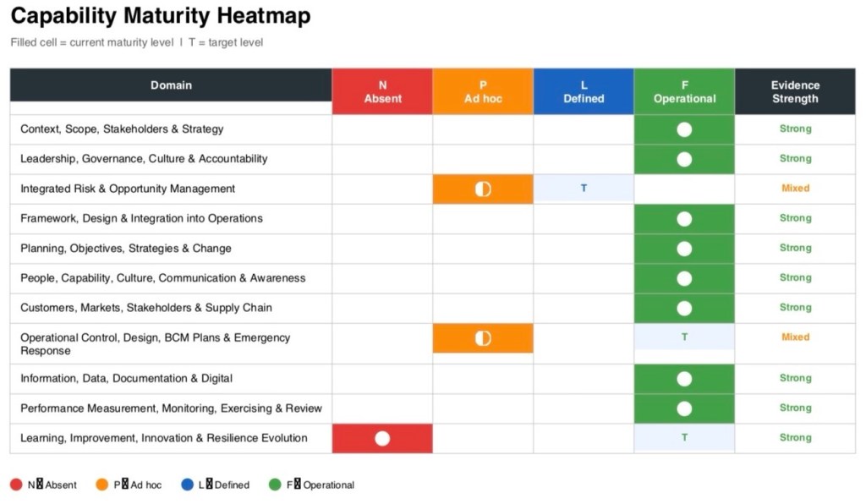Click the half-circle in the Operational Control row

(483, 338)
